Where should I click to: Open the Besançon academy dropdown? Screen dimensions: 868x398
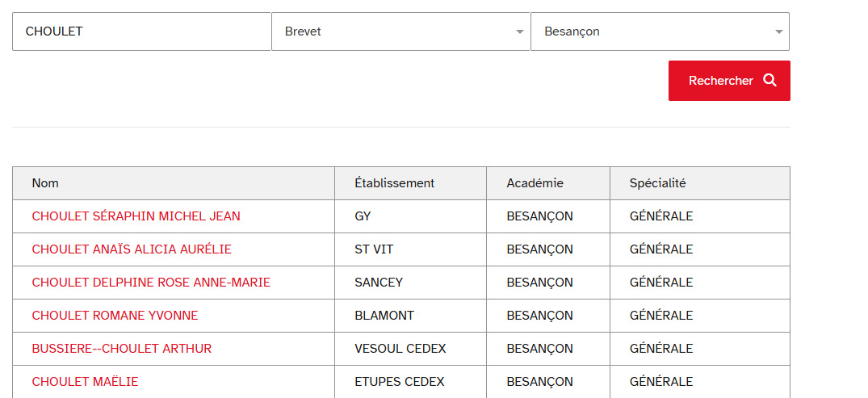[660, 31]
